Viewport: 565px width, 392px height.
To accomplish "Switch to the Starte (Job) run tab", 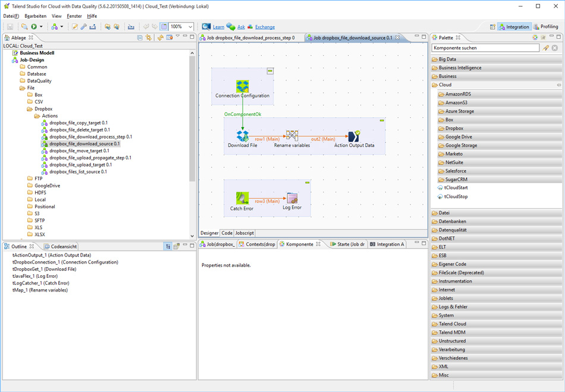I will click(x=347, y=244).
